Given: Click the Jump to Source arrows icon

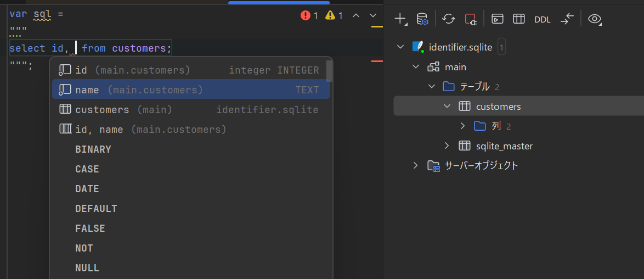Looking at the screenshot, I should (567, 19).
